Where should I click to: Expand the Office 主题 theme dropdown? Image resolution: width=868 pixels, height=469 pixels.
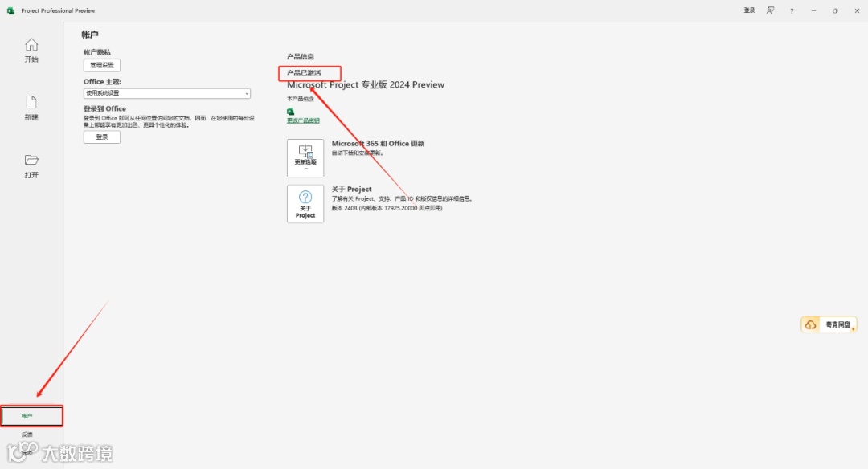[x=166, y=93]
